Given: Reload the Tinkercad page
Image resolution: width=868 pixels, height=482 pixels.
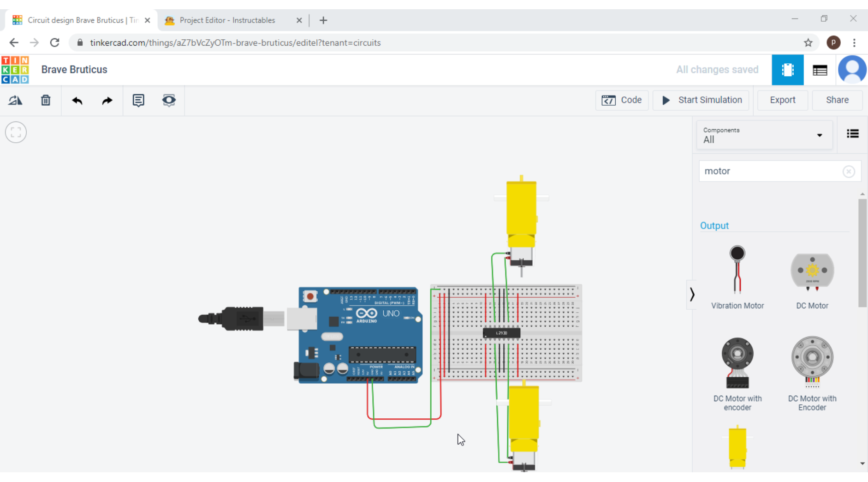Looking at the screenshot, I should click(x=54, y=43).
